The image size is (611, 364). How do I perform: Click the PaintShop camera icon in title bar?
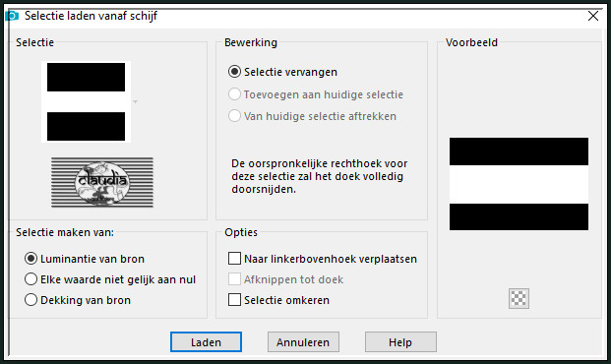(x=12, y=16)
